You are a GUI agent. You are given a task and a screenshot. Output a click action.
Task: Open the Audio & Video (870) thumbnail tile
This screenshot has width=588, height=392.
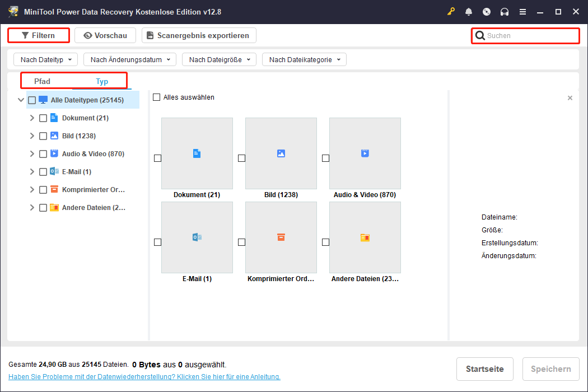point(365,153)
